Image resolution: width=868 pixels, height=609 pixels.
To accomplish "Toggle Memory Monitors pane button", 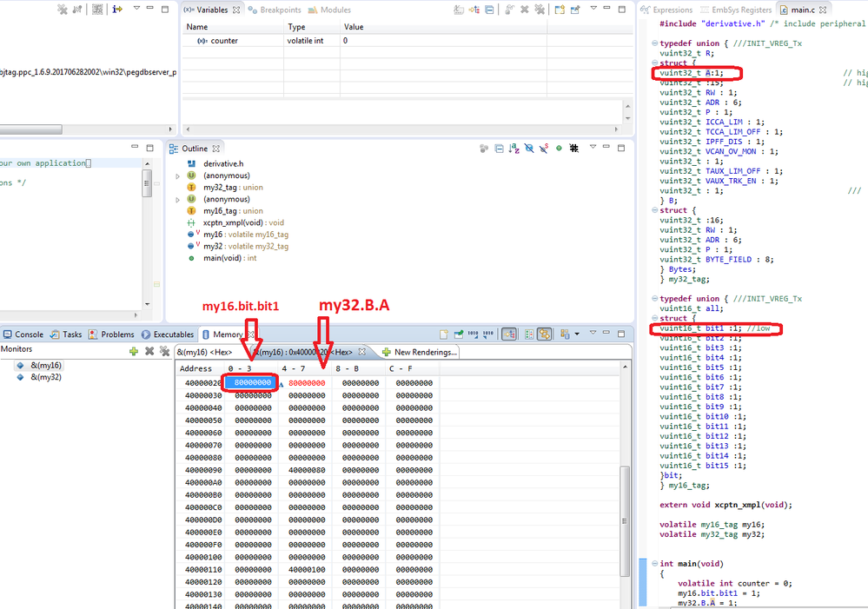I will tap(509, 334).
